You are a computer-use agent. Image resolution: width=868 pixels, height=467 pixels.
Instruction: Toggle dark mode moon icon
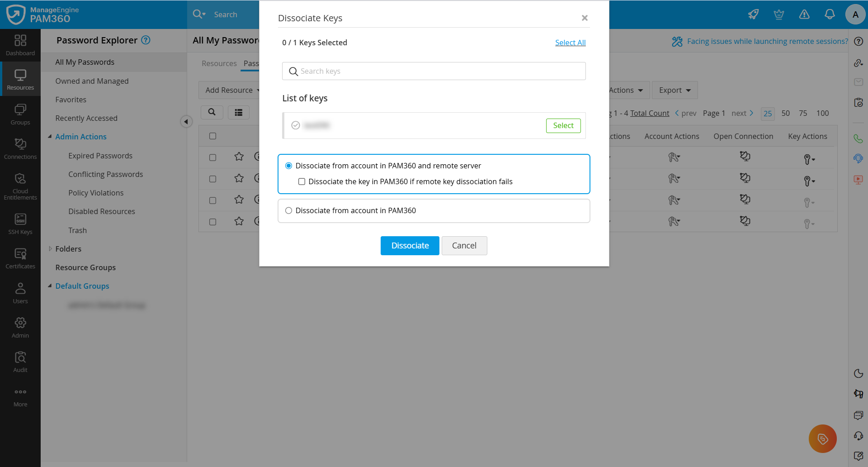pos(858,373)
